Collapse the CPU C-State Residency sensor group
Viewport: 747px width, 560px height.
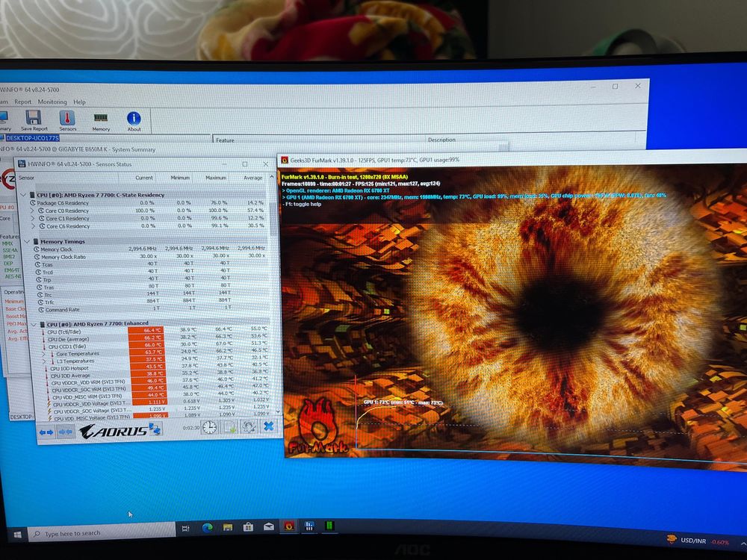tap(23, 195)
